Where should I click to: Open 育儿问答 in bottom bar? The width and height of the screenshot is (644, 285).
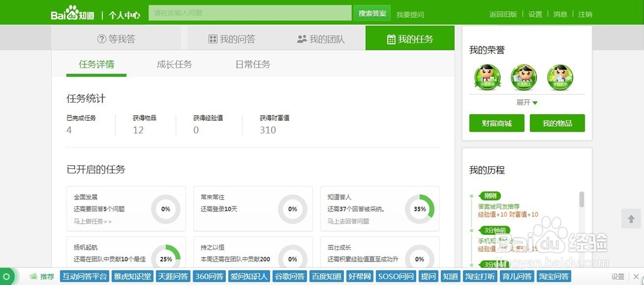click(516, 277)
